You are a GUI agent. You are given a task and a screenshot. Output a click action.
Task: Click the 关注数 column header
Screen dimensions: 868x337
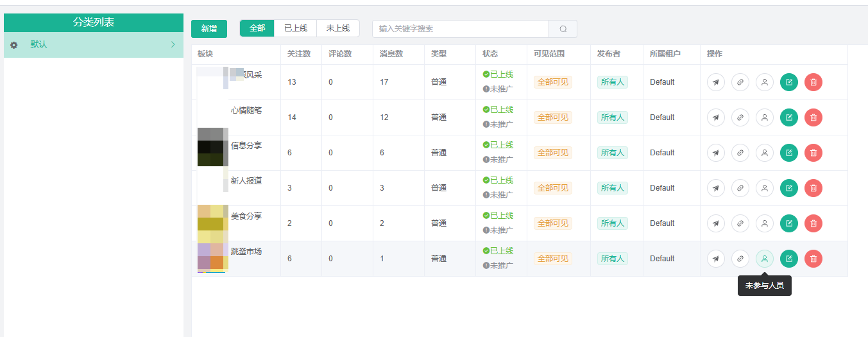click(x=299, y=54)
